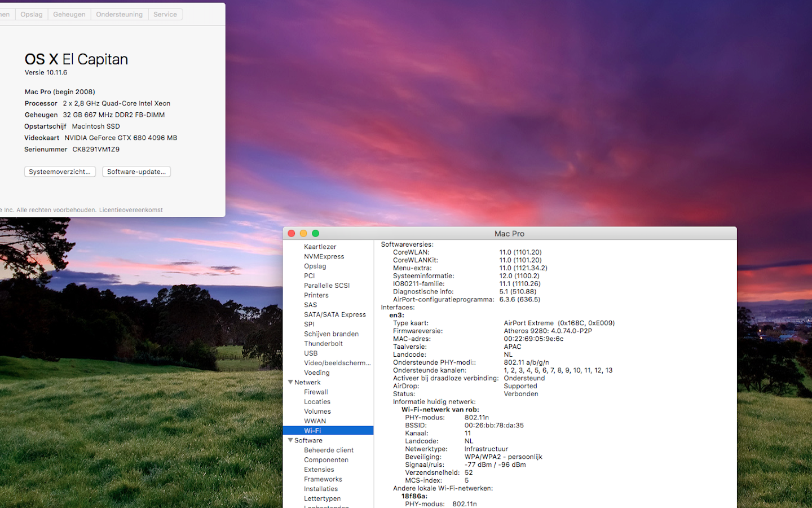Click AirPort-configuratieprogramma version 6.3.6 (636.5)
Viewport: 812px width, 508px height.
click(519, 300)
